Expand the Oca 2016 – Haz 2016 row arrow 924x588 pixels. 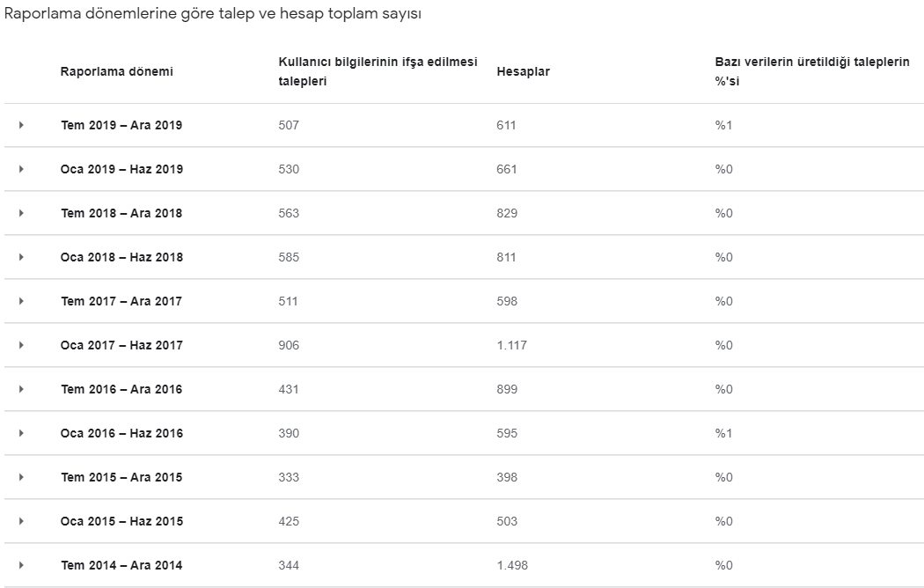tap(21, 433)
